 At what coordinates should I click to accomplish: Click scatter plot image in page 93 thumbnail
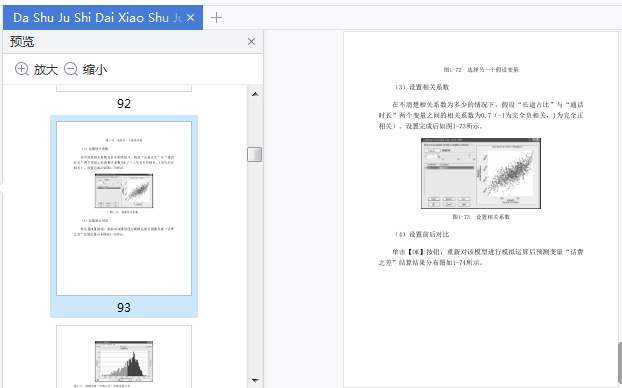click(124, 190)
